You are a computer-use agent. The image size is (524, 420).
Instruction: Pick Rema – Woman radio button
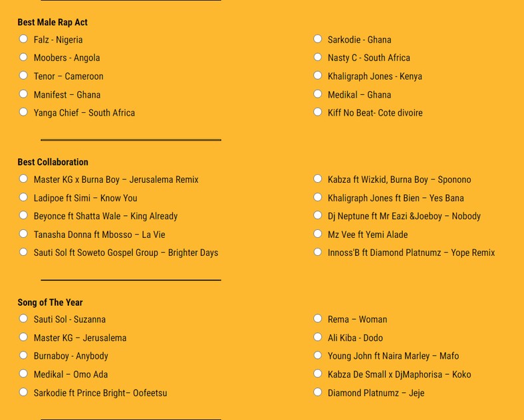coord(317,318)
